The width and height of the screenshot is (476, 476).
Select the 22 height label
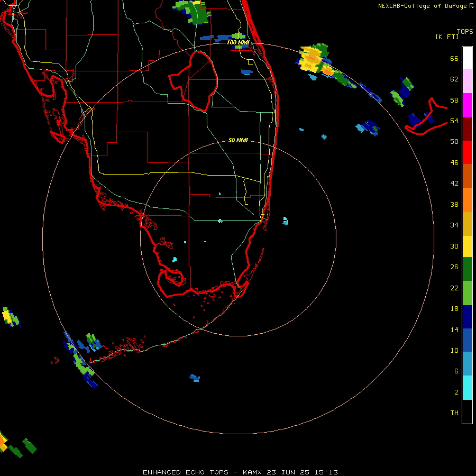coord(454,288)
